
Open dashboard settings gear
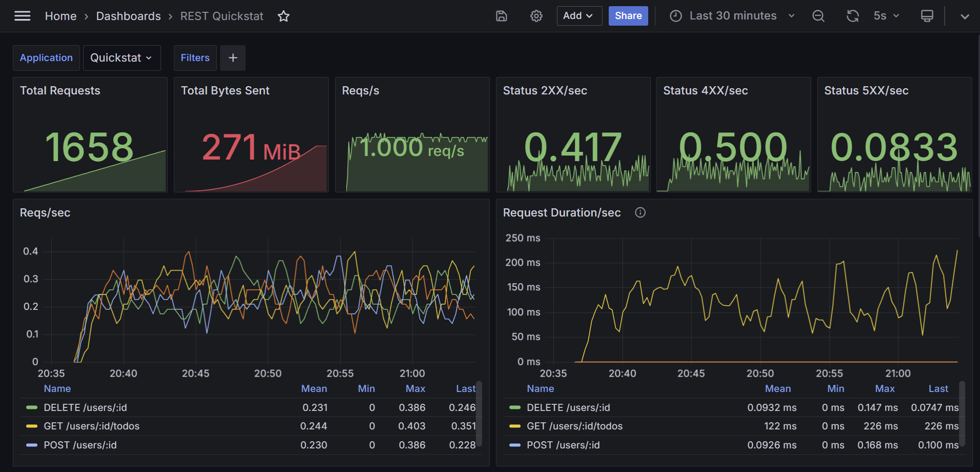tap(536, 16)
